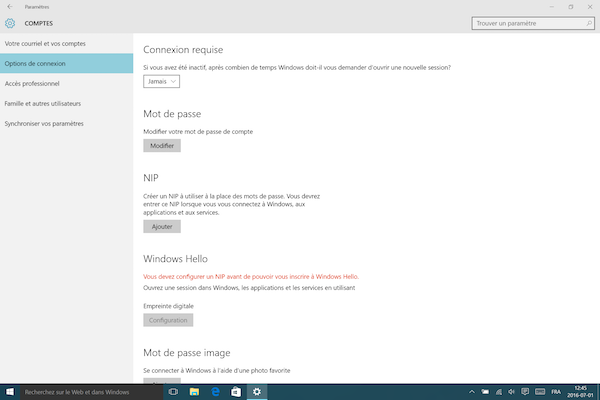
Task: Open Accès professionnel section
Action: [67, 83]
